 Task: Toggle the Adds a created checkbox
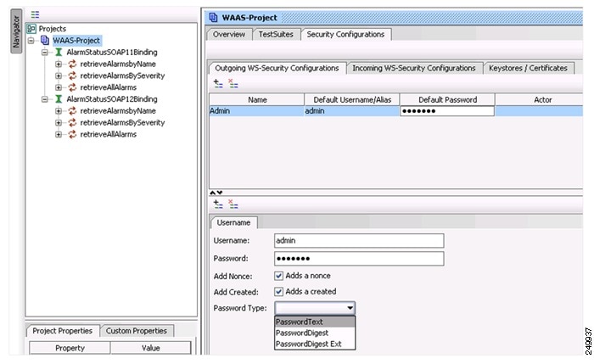click(x=278, y=292)
